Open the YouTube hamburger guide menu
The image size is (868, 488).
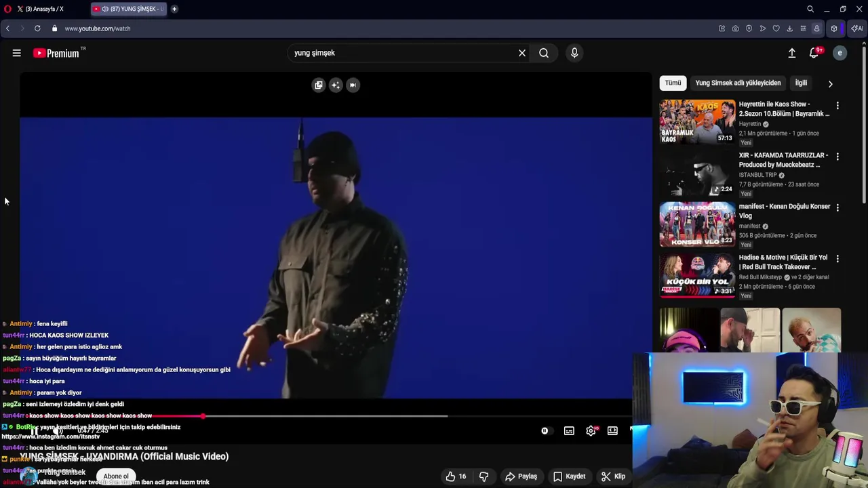pos(16,53)
